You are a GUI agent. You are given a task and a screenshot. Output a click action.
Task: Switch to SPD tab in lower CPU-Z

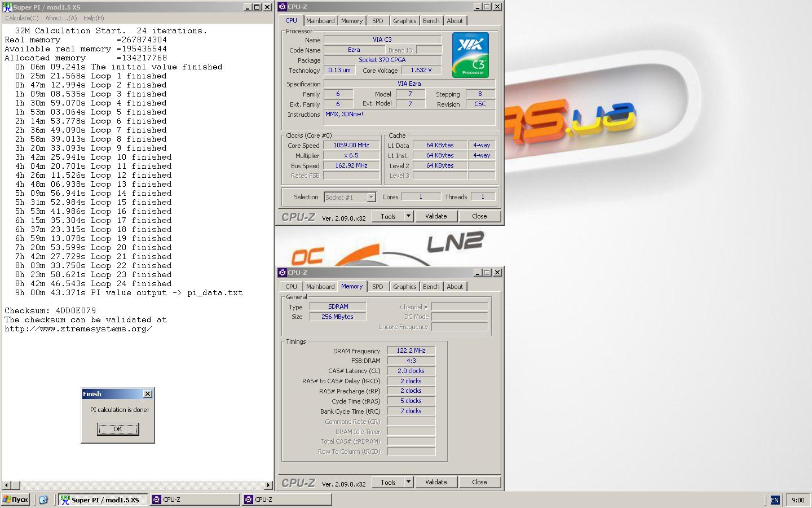click(378, 287)
